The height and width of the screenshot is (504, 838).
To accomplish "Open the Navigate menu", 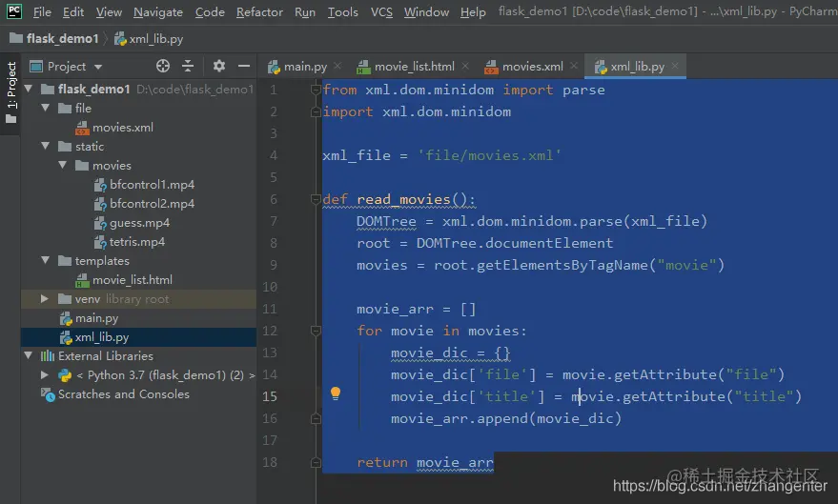I will click(158, 11).
